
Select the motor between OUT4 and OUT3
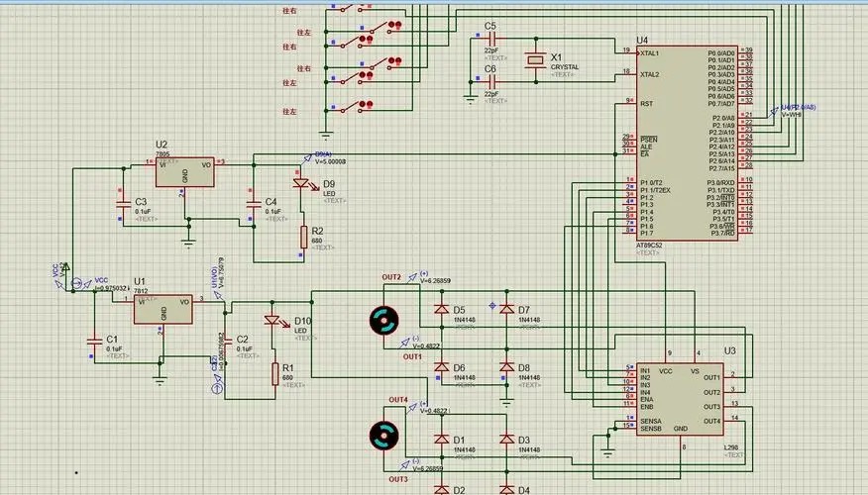(x=384, y=436)
